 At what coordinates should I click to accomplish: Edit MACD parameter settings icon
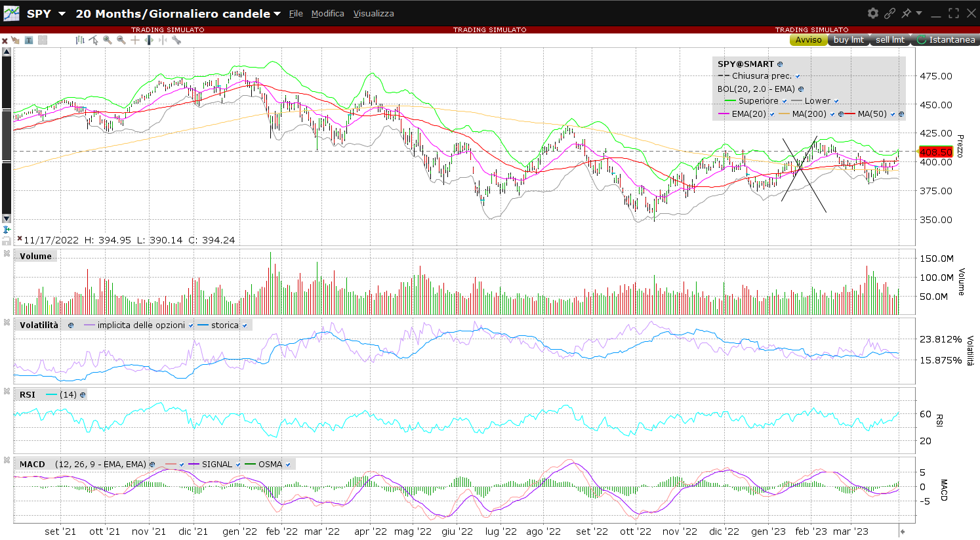tap(152, 465)
